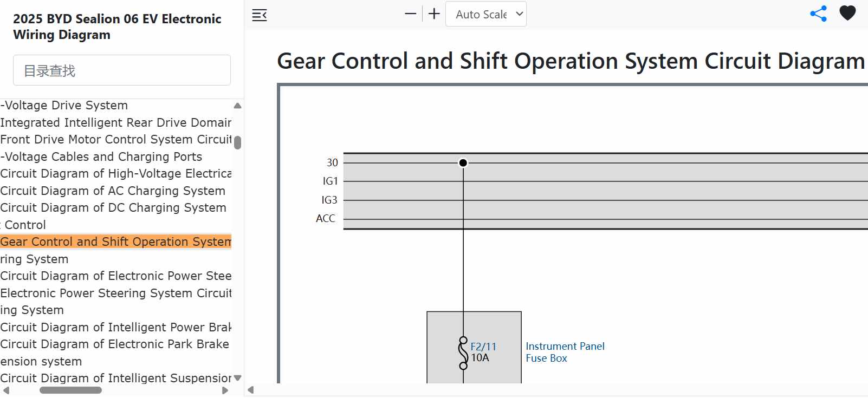Click the 2025 BYD Sealion 06 title
868x398 pixels.
(x=117, y=27)
